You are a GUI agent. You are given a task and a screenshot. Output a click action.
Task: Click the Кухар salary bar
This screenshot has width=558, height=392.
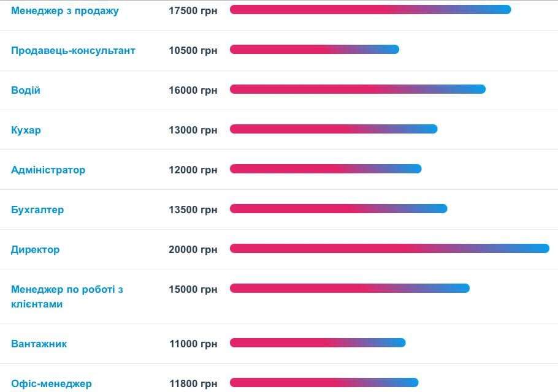click(334, 129)
